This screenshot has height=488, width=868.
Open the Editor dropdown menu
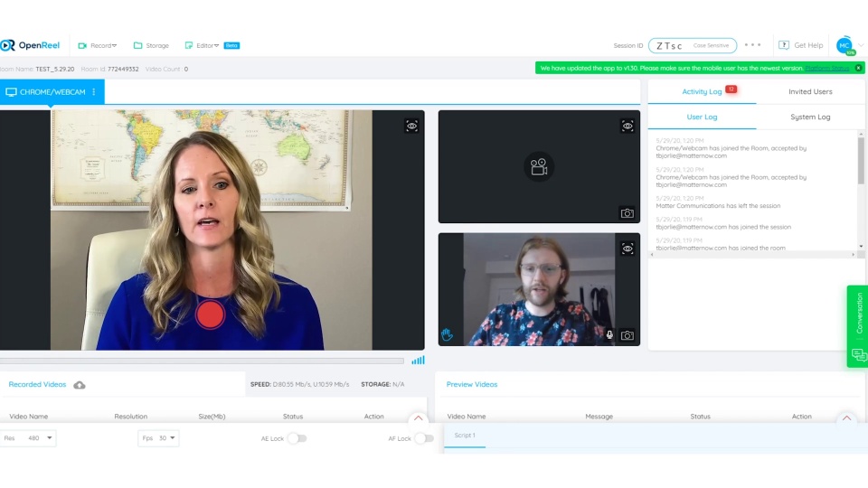(202, 45)
